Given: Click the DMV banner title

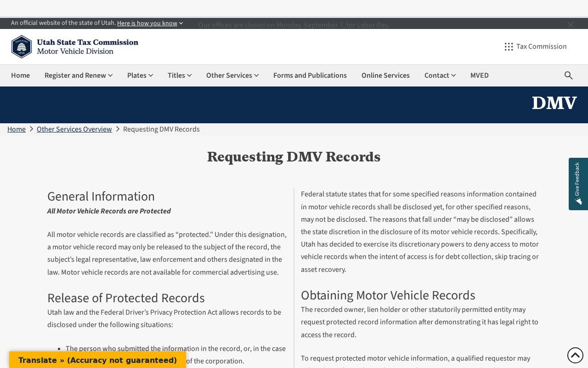Looking at the screenshot, I should pos(554,103).
